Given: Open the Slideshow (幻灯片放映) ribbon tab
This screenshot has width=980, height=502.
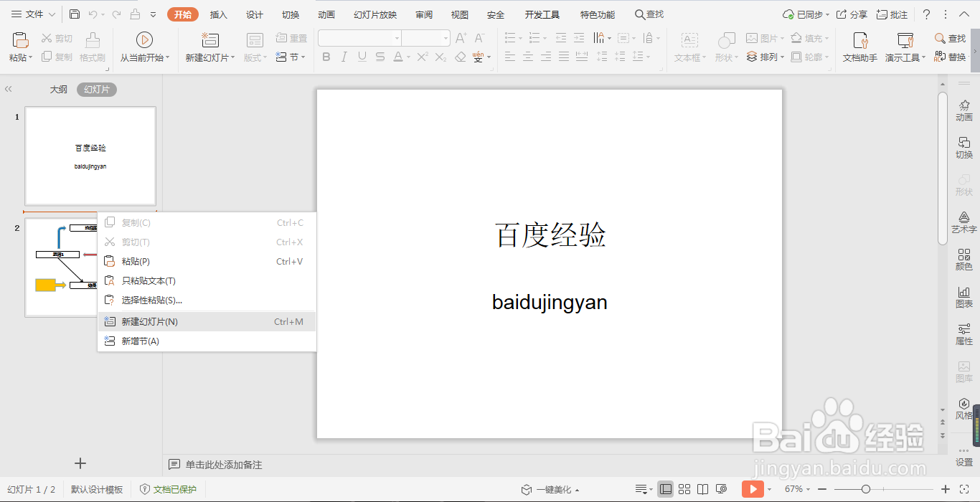Looking at the screenshot, I should [375, 14].
